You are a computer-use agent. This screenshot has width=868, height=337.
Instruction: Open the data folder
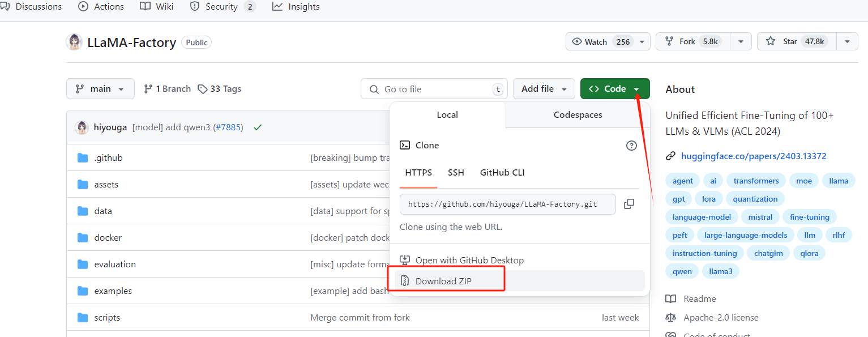103,211
